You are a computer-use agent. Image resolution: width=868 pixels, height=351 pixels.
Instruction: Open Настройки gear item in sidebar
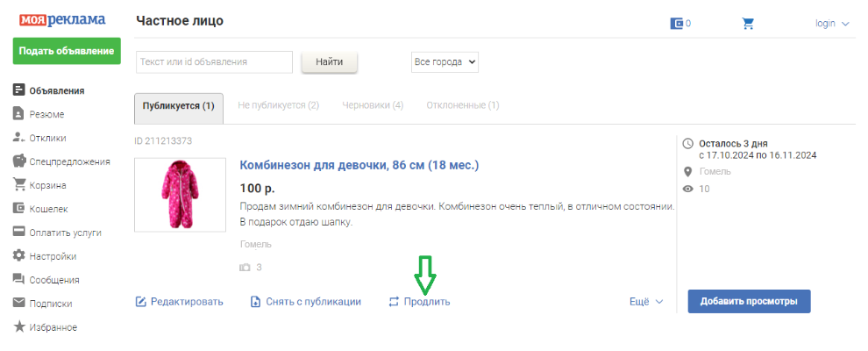point(52,256)
